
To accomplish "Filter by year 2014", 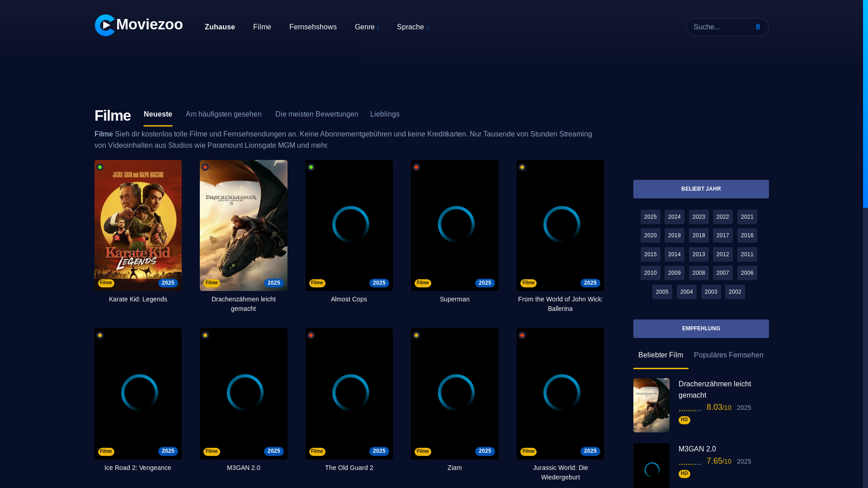I will pos(674,254).
